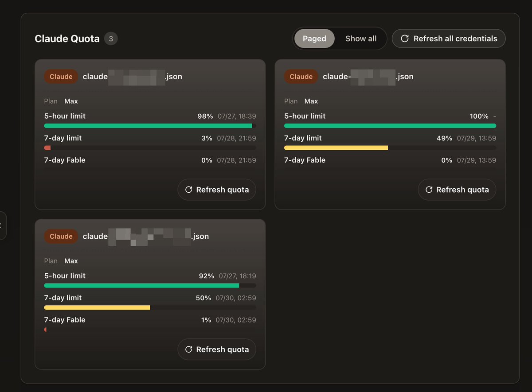Click the 5-hour limit label above the 100% bar
The image size is (532, 392).
[x=305, y=116]
